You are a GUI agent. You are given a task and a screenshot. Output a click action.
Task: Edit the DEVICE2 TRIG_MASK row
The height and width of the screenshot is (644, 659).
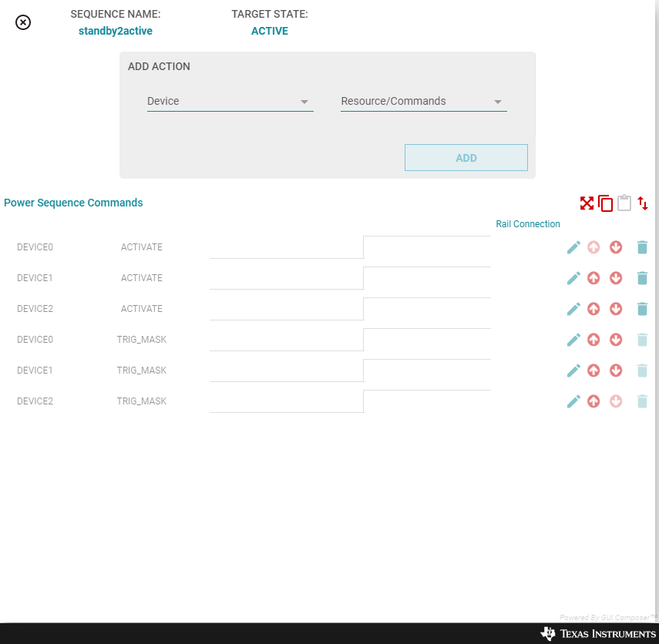[573, 401]
